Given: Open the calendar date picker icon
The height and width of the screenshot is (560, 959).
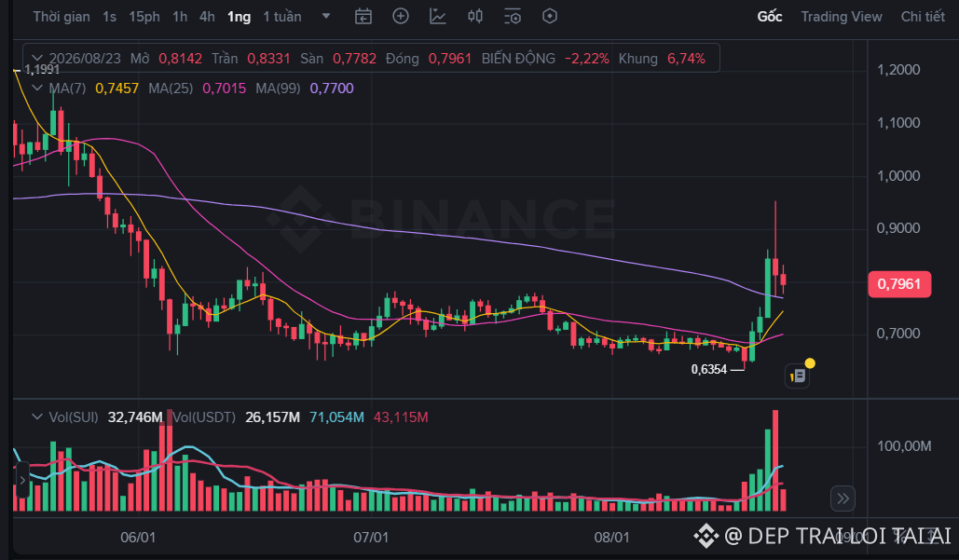Looking at the screenshot, I should 363,17.
